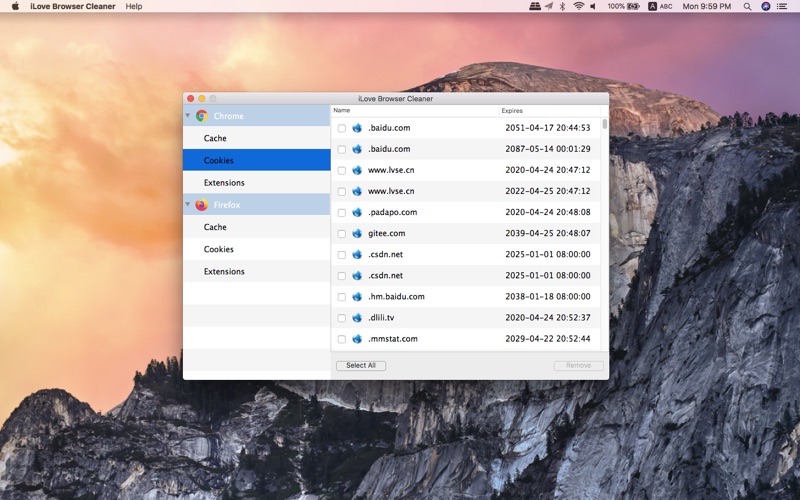Image resolution: width=800 pixels, height=500 pixels.
Task: Open Notification Center list icon
Action: point(782,6)
